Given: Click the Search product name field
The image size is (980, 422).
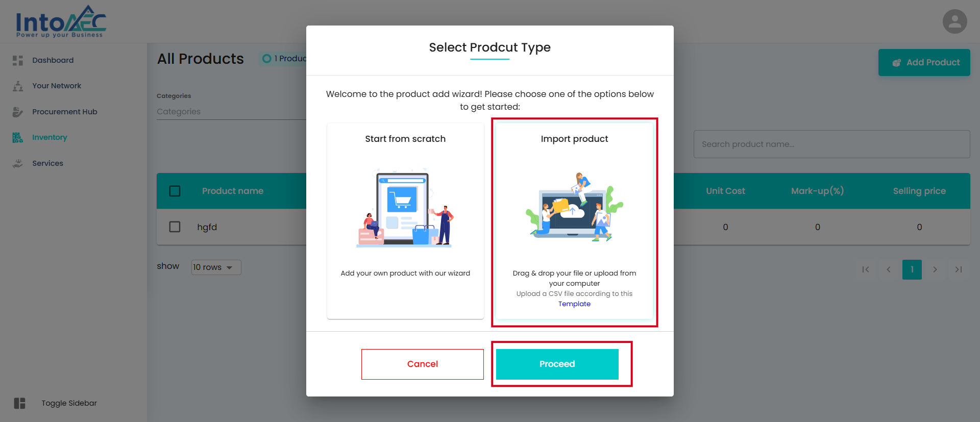Looking at the screenshot, I should tap(831, 144).
